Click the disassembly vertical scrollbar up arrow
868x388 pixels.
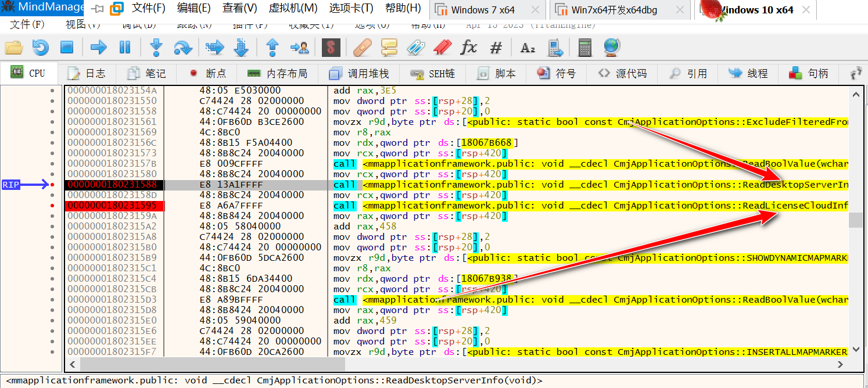coord(855,94)
